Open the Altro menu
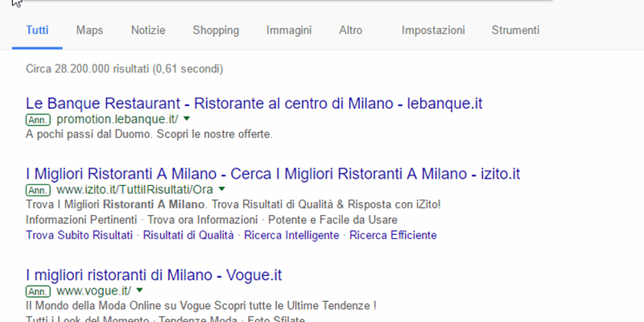Image resolution: width=644 pixels, height=322 pixels. tap(350, 31)
